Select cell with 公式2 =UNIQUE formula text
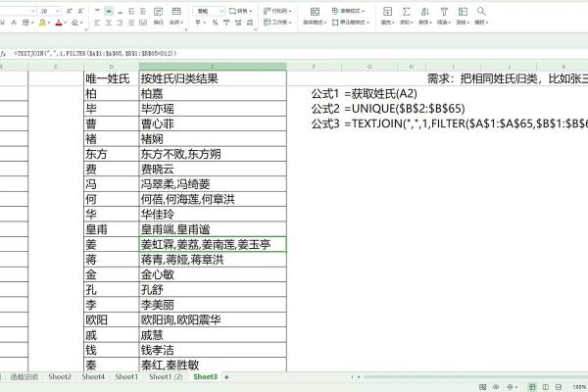 [388, 109]
